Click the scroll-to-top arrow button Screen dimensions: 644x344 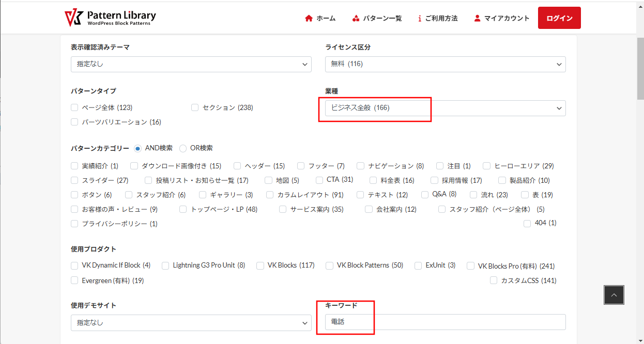click(614, 295)
